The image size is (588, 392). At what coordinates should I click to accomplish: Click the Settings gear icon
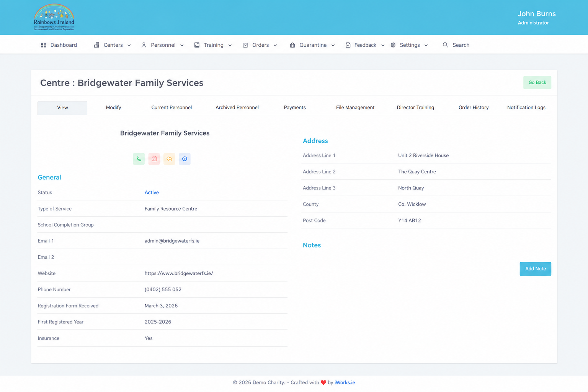(393, 45)
